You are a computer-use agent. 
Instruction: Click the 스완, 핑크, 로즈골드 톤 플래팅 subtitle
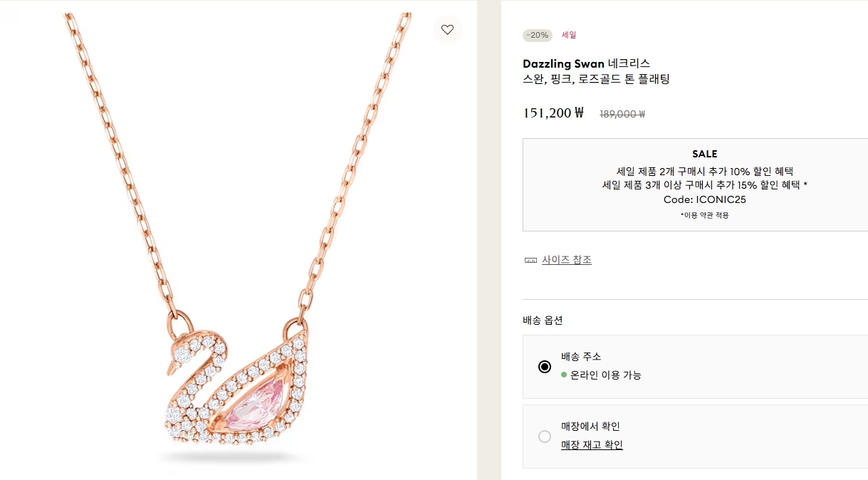[596, 79]
